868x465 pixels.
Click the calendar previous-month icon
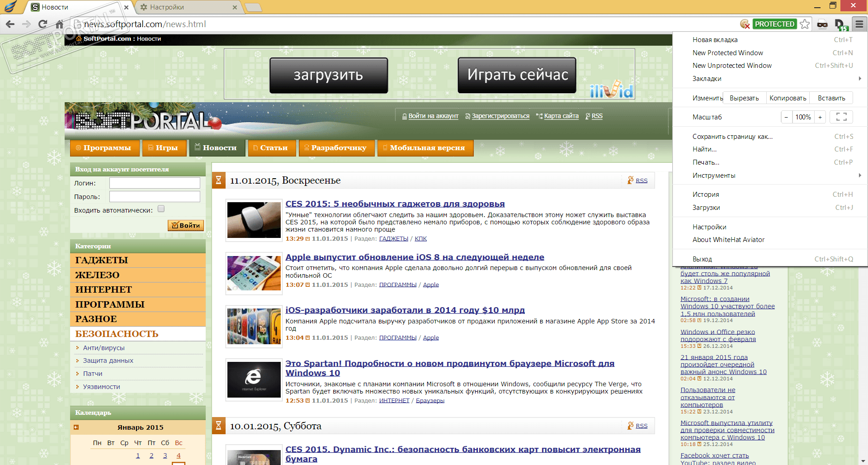tap(76, 427)
